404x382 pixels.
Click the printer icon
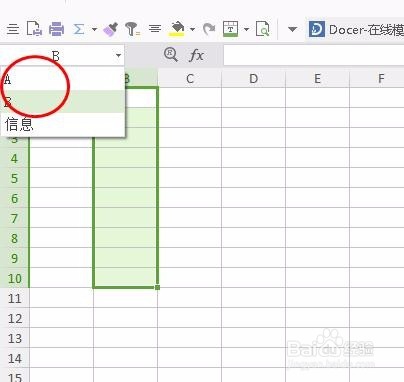[x=56, y=29]
